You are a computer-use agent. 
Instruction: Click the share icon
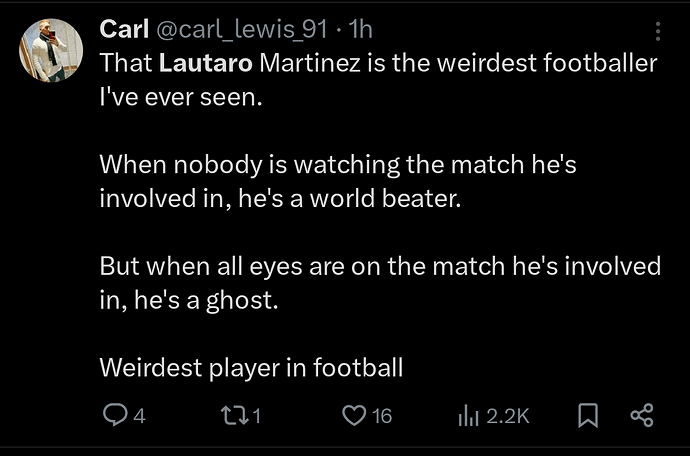coord(642,416)
